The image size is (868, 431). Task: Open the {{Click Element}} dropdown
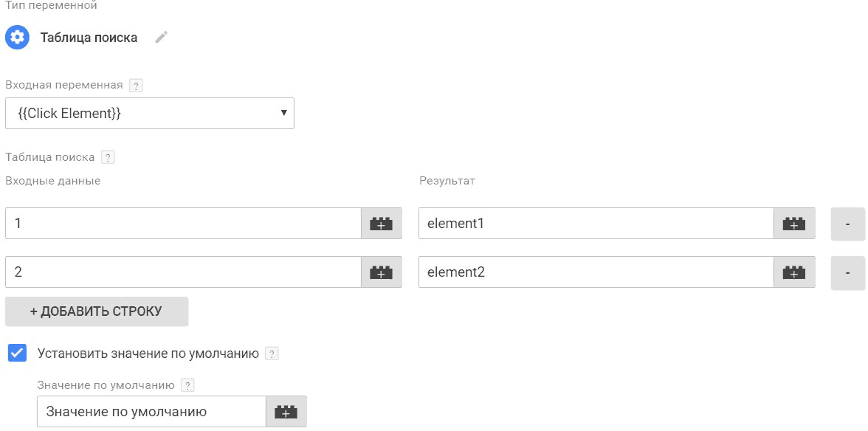click(149, 114)
